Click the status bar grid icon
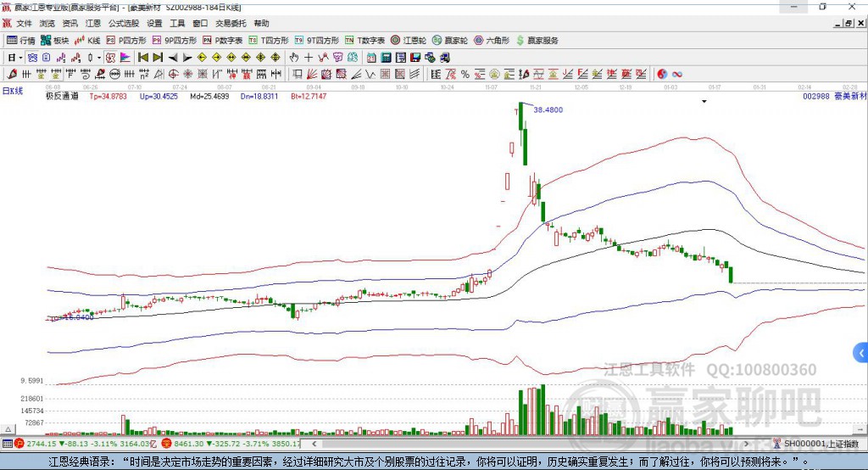 pos(7,444)
